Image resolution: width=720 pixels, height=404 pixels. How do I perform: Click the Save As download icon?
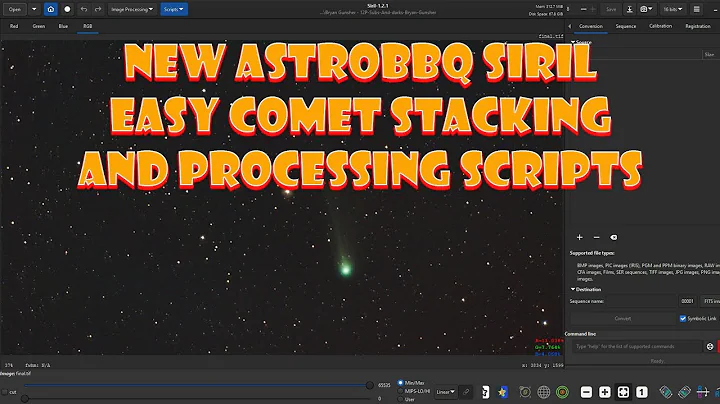630,9
